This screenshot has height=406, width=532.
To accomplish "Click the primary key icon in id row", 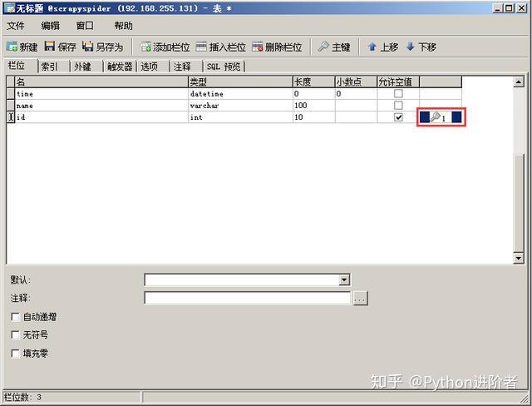I will pos(436,117).
